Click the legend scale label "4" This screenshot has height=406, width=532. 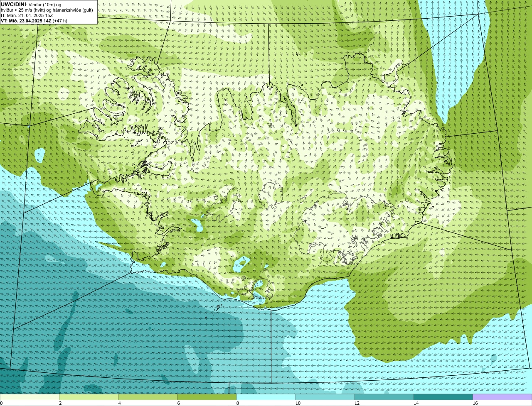coord(119,403)
